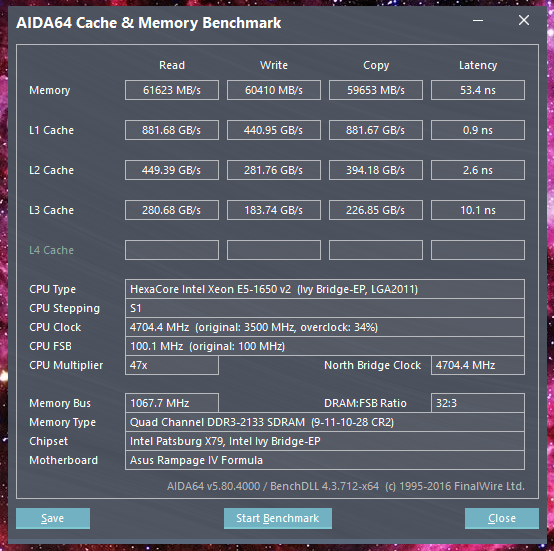Select the Memory Read result field
The image size is (554, 551).
172,90
